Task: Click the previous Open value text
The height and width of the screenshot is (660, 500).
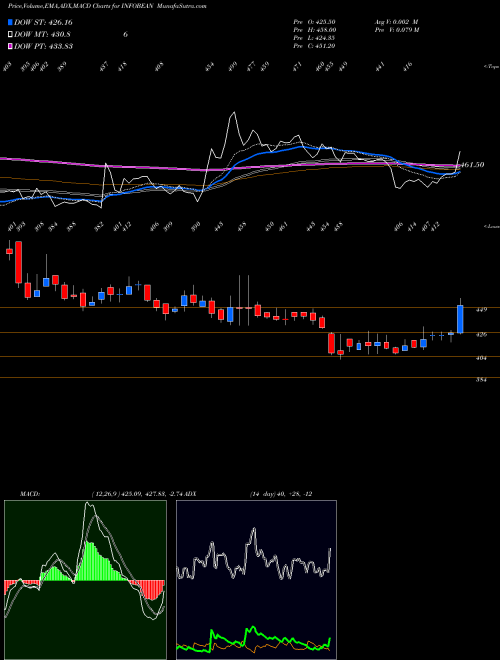Action: [x=314, y=22]
